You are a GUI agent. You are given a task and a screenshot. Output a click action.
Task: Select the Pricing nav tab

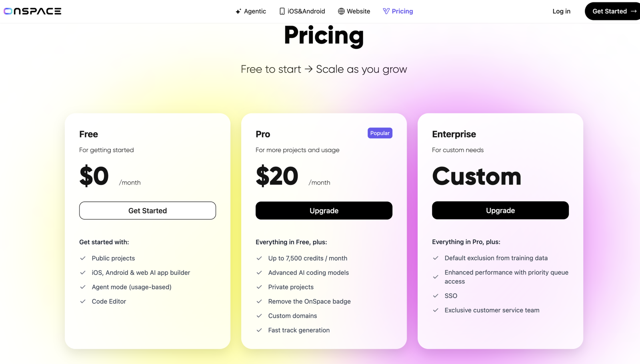point(398,11)
